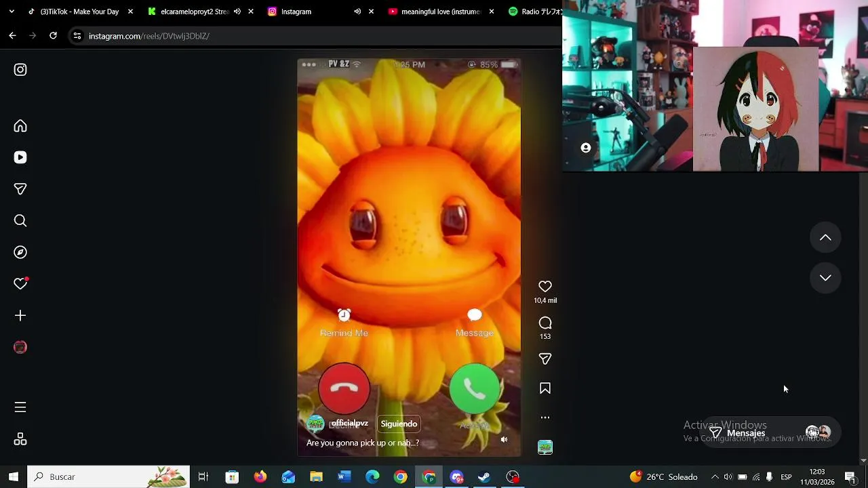Open Task View on the taskbar
The height and width of the screenshot is (488, 868).
[203, 476]
